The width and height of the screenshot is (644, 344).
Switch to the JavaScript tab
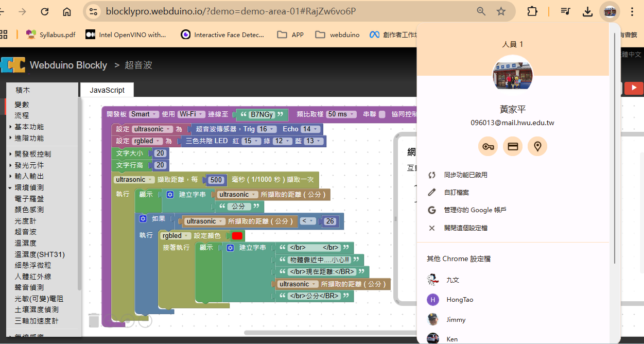[107, 90]
